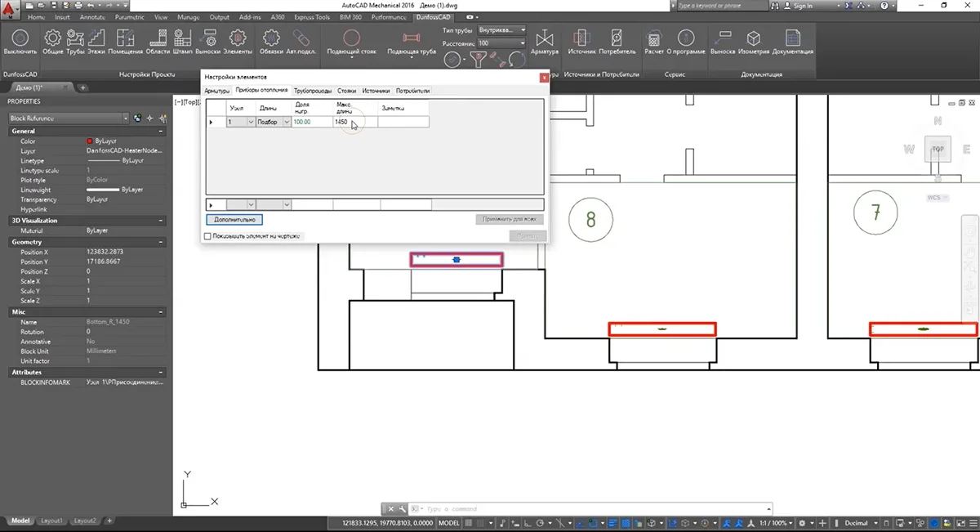Click the Авт.подкл. auto-connect icon

[x=300, y=38]
